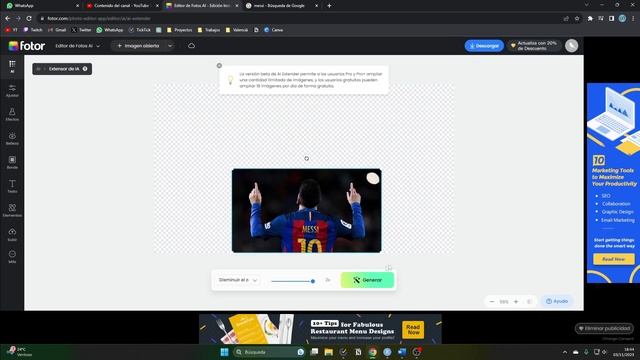Open the Disminuir al dropdown
640x360 pixels.
coord(238,280)
